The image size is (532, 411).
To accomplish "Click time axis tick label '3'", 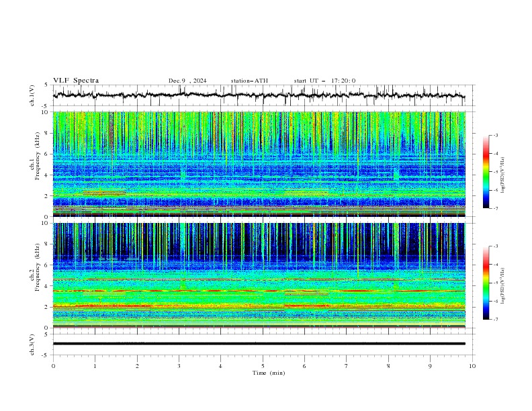I will (x=179, y=366).
